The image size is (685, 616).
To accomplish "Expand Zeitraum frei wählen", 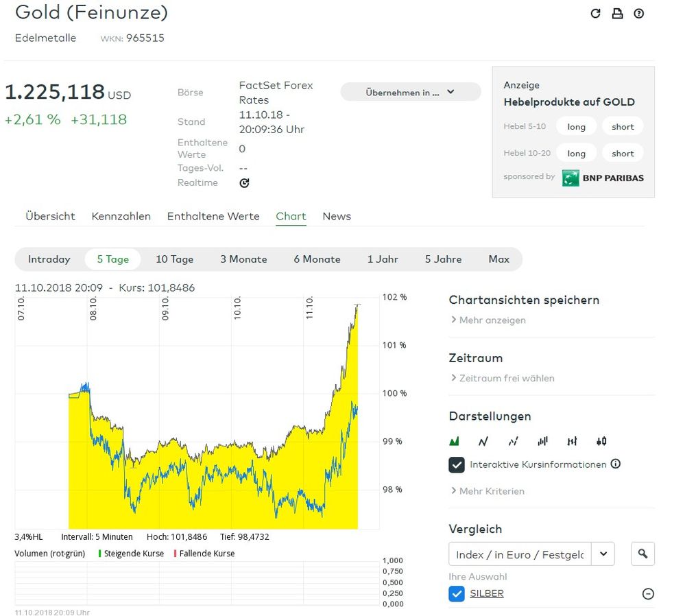I will [502, 378].
